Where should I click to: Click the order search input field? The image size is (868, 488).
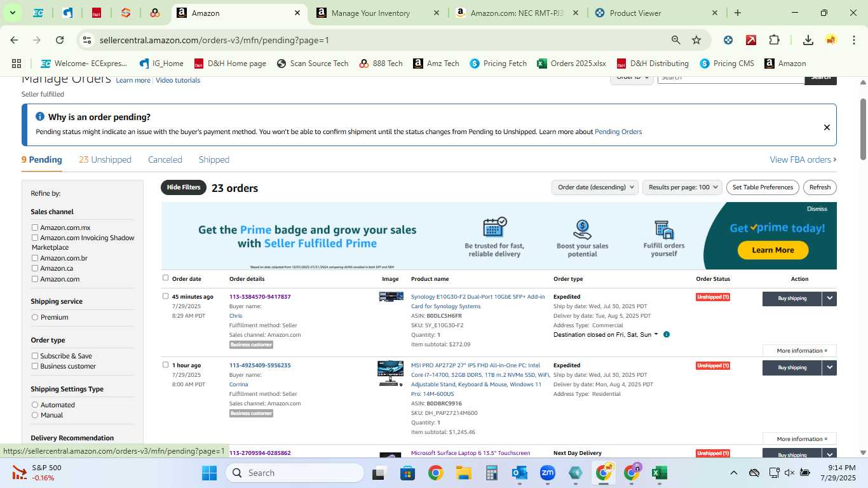pyautogui.click(x=731, y=79)
